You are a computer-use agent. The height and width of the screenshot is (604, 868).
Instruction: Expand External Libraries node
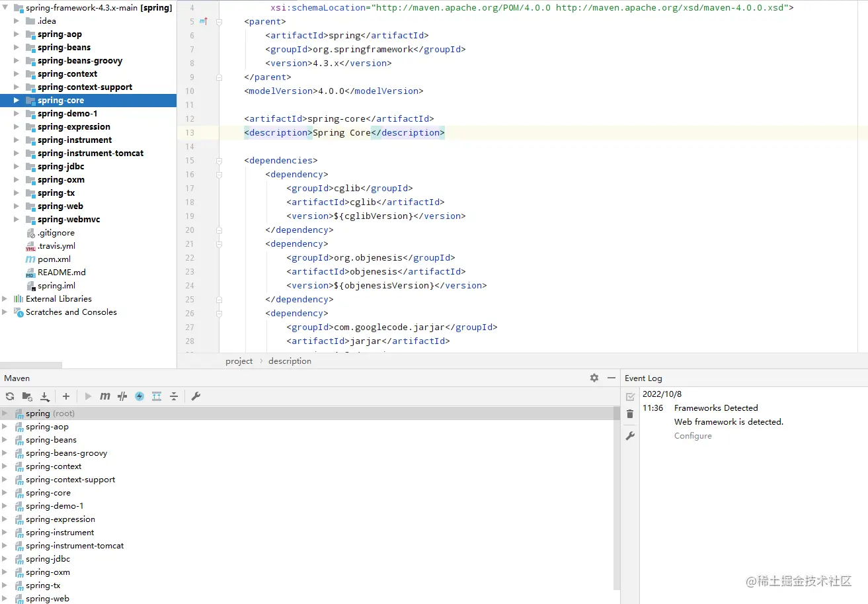(5, 299)
